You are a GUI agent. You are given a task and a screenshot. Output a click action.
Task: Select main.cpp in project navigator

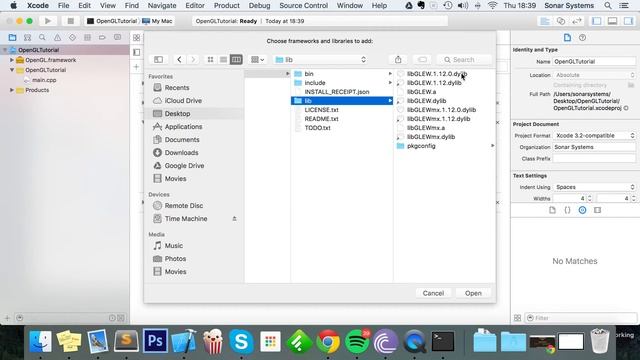point(44,80)
